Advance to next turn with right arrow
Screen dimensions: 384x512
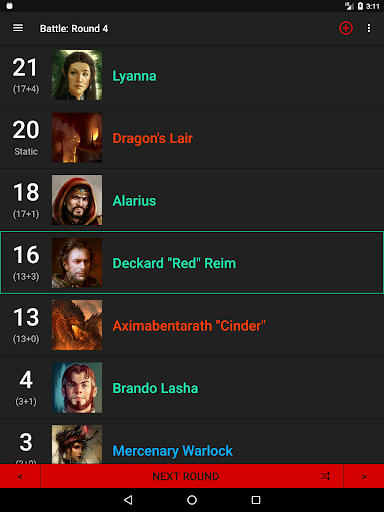(364, 476)
